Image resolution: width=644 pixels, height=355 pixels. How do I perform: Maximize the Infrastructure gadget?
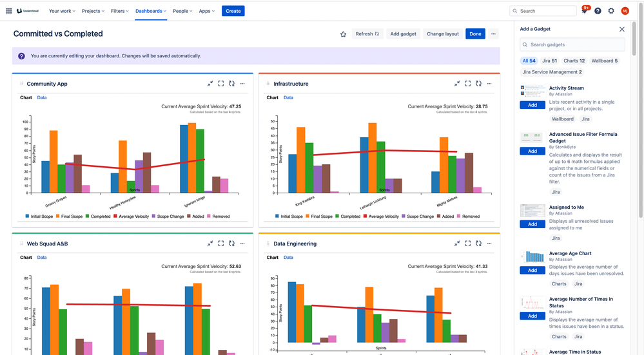point(467,84)
